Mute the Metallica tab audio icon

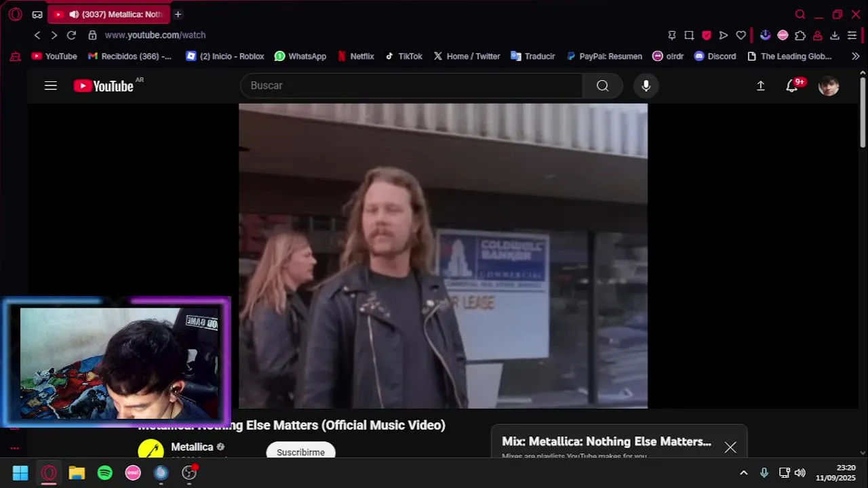(74, 14)
